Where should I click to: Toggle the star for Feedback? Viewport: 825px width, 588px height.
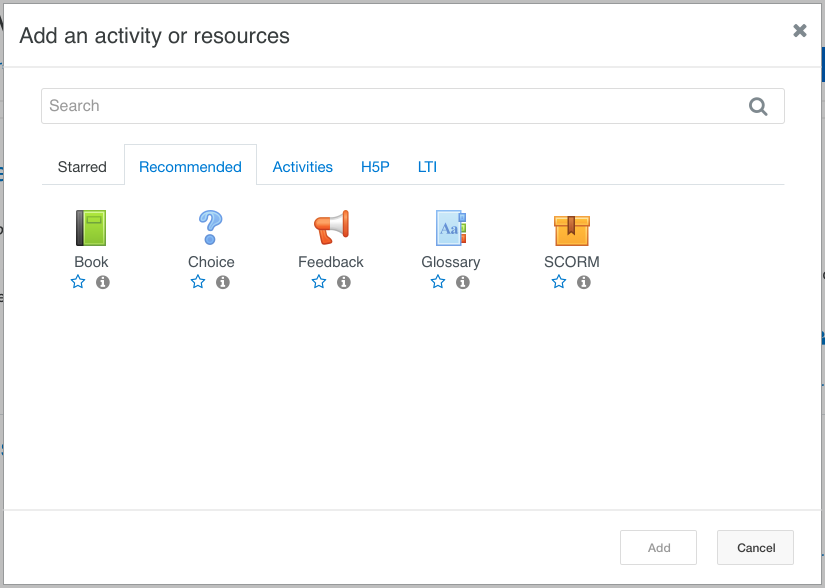pyautogui.click(x=319, y=282)
